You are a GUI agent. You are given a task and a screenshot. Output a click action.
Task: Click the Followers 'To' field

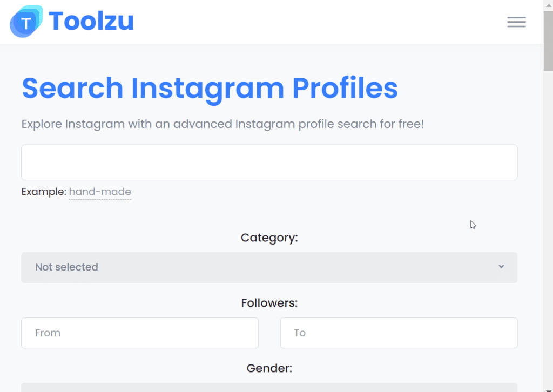(x=399, y=333)
